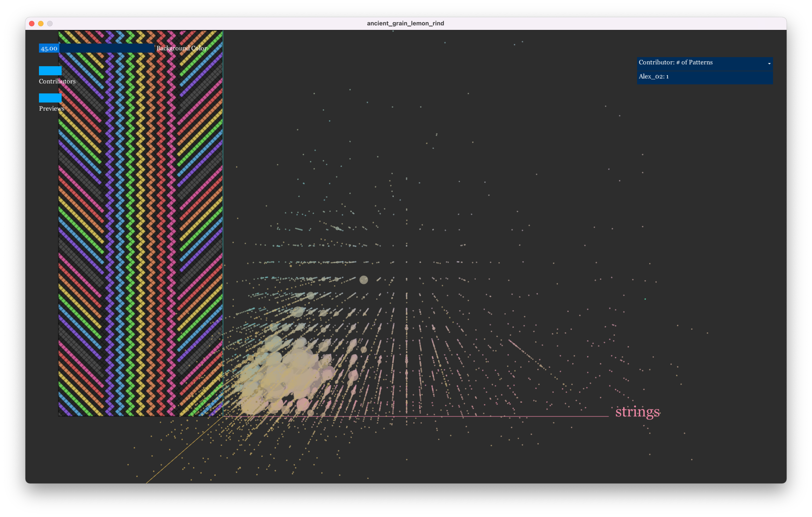Toggle the Previews switch

pyautogui.click(x=50, y=98)
